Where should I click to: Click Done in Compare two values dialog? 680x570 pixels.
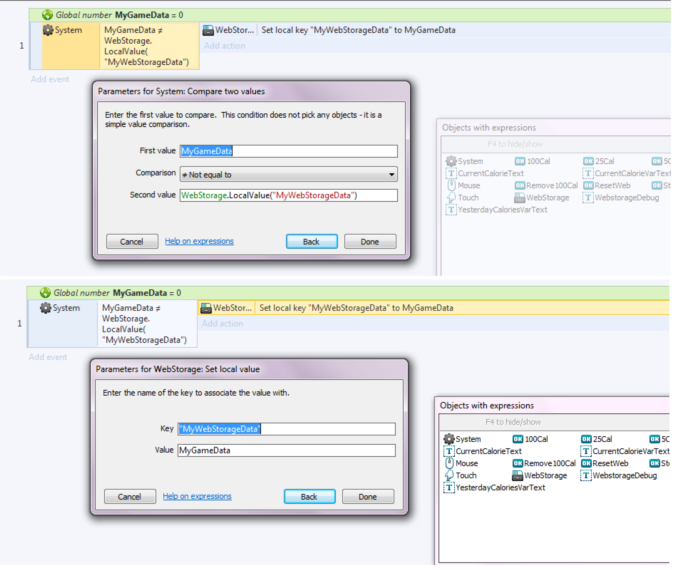tap(370, 242)
